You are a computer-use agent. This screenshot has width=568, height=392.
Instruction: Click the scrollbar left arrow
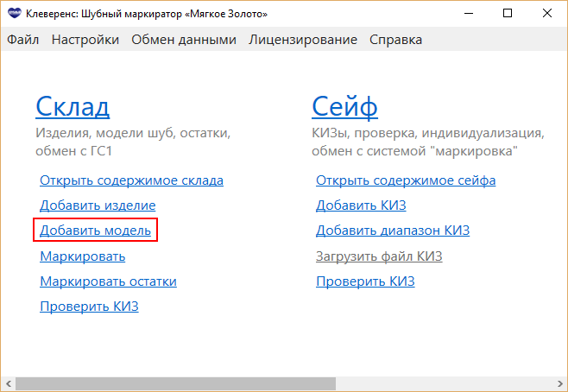pyautogui.click(x=8, y=383)
